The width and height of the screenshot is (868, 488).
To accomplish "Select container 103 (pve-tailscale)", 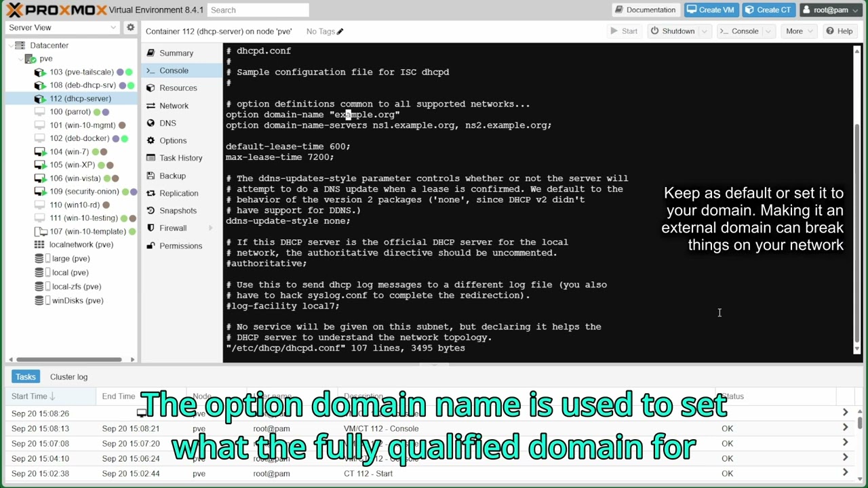I will coord(81,72).
